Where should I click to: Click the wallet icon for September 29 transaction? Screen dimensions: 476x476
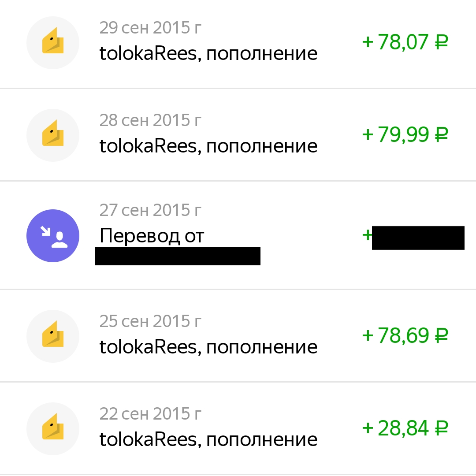coord(53,42)
